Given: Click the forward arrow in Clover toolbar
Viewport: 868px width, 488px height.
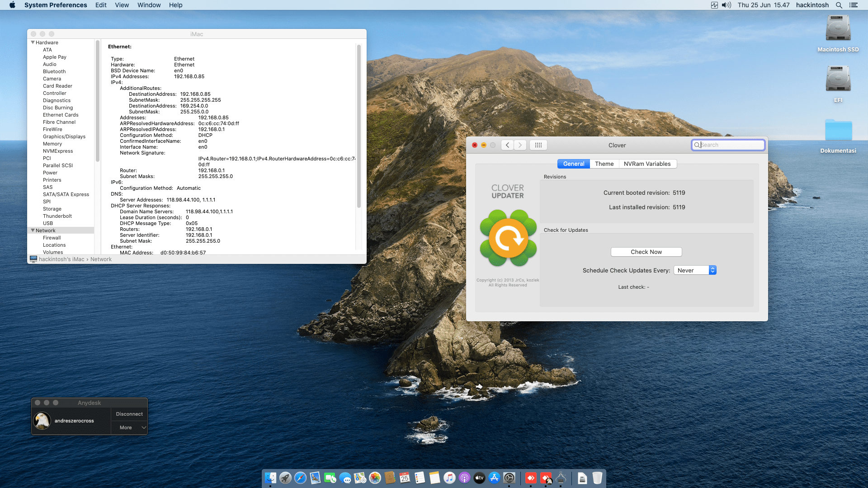Looking at the screenshot, I should pyautogui.click(x=520, y=145).
